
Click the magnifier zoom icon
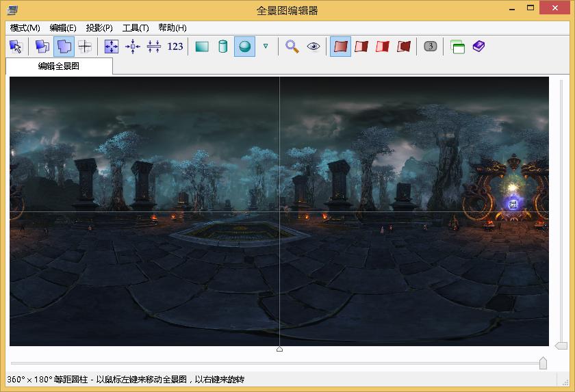click(292, 47)
